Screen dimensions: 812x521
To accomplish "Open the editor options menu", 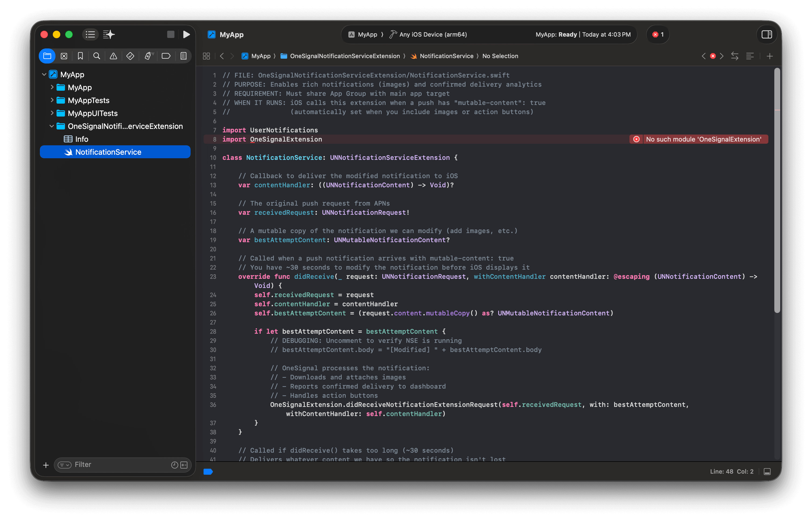I will click(x=750, y=56).
